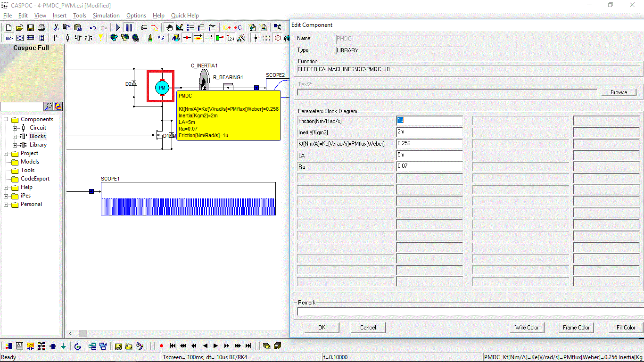
Task: Click Cancel in Edit Component dialog
Action: tap(368, 328)
